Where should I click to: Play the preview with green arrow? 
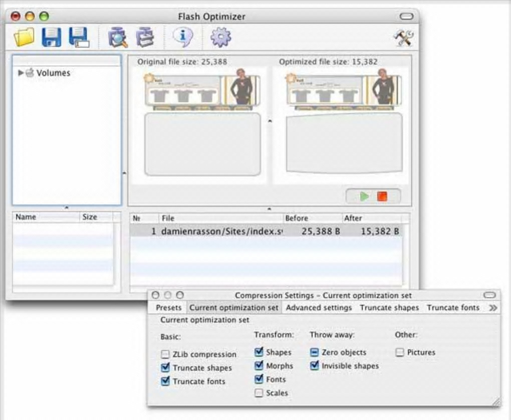tap(364, 196)
